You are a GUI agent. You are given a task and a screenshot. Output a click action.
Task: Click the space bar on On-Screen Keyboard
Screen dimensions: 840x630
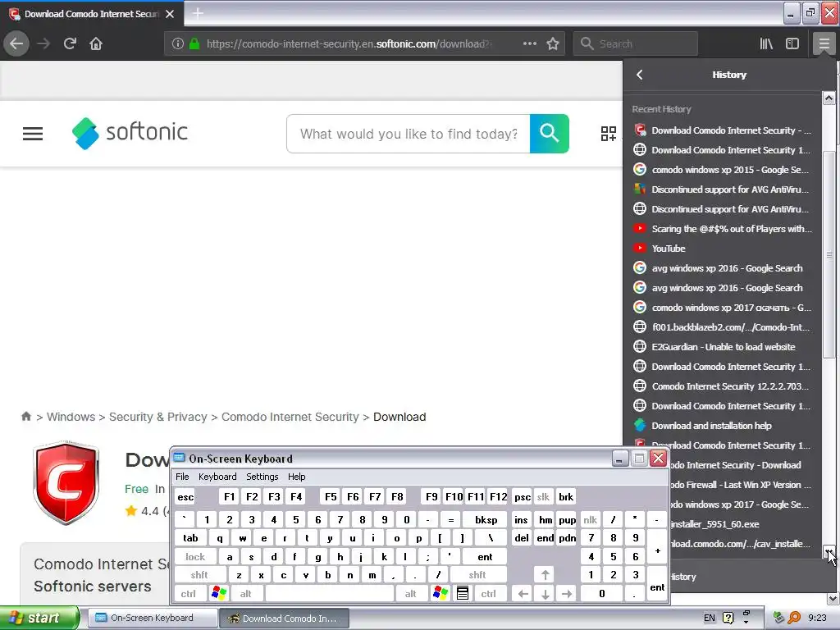click(330, 594)
